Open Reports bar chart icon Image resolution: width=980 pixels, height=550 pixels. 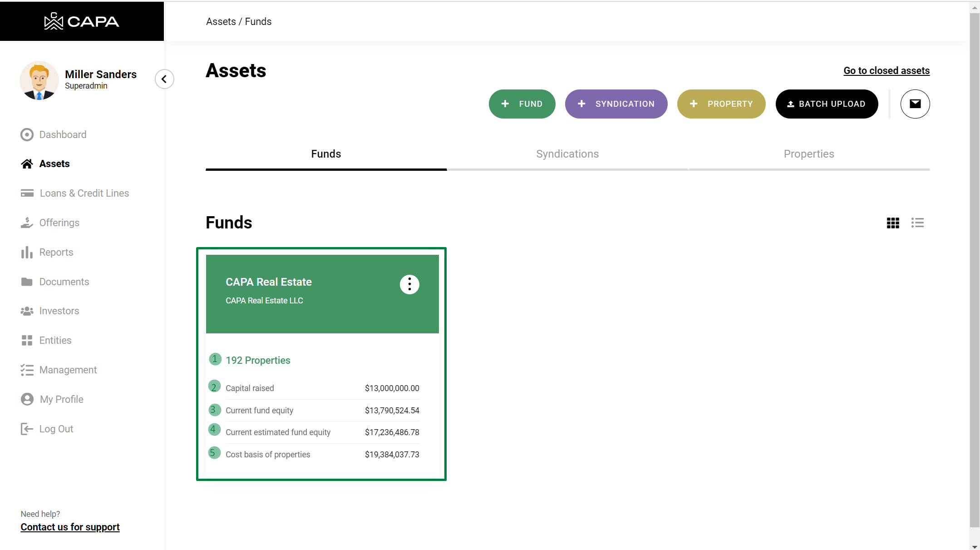click(x=27, y=252)
